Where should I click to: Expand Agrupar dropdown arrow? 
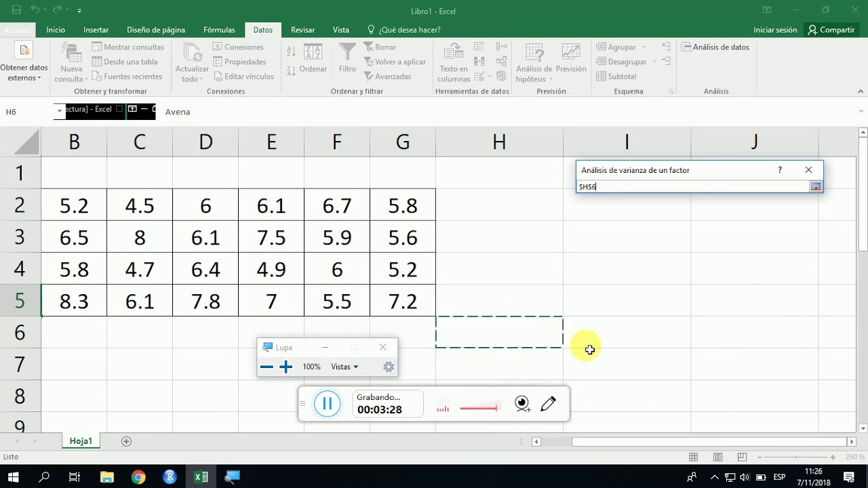coord(644,47)
